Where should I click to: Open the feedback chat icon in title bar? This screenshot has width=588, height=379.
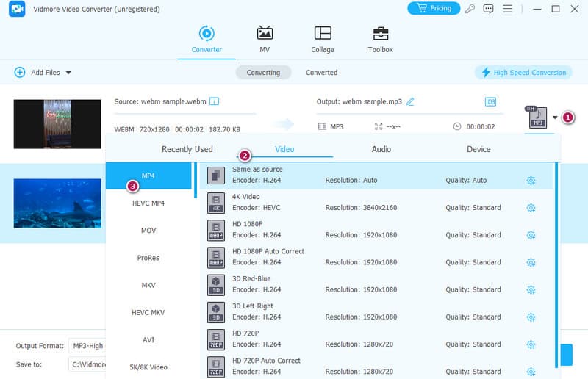click(x=489, y=9)
